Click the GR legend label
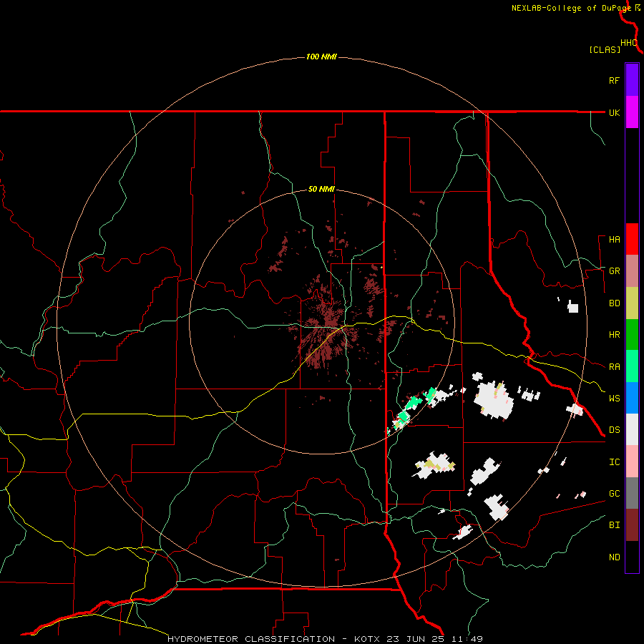Screen dimensions: 644x644 click(x=614, y=271)
